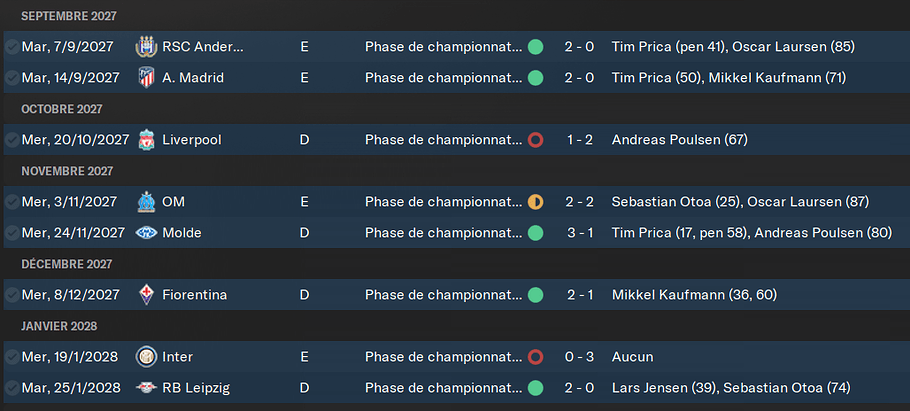The image size is (910, 411).
Task: Toggle the check mark beside 19/1/2028 match
Action: coord(11,357)
